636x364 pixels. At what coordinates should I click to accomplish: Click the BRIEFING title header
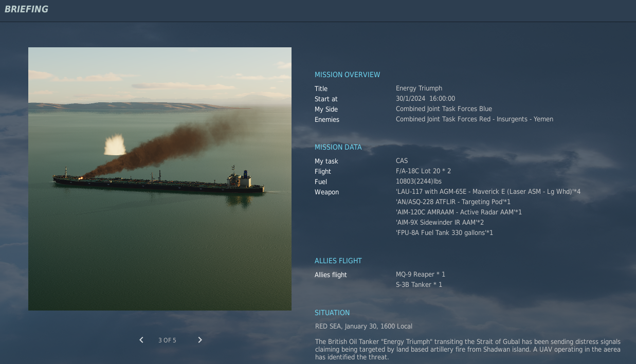coord(26,9)
